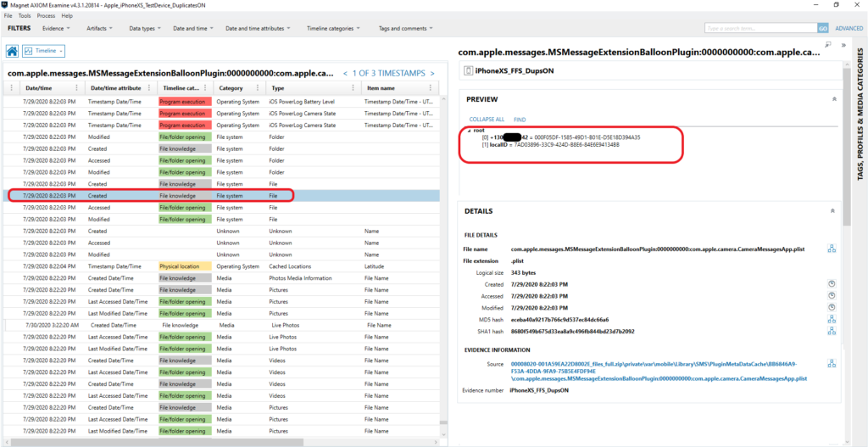Image resolution: width=868 pixels, height=447 pixels.
Task: Open the Process menu
Action: (46, 16)
